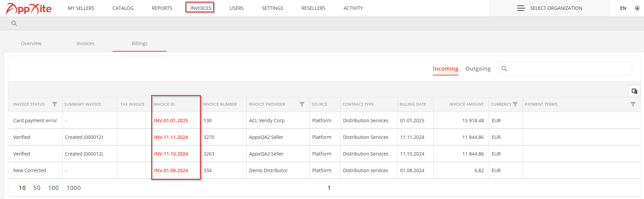Click the AppXite logo
This screenshot has width=644, height=199.
pyautogui.click(x=29, y=8)
